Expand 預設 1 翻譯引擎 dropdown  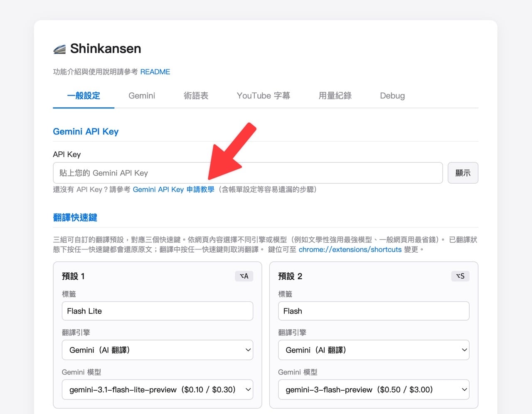157,350
